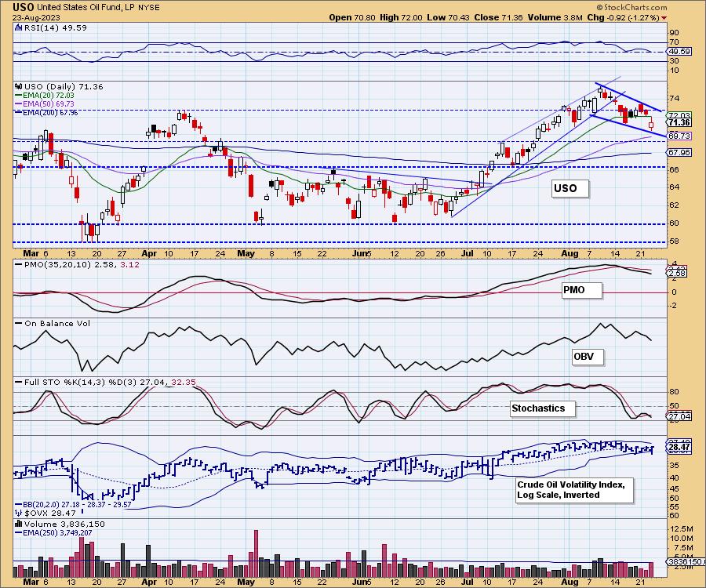Click the 'Chg -0.92 (-1.27%)' value
Viewport: 706px width, 588px height.
623,17
